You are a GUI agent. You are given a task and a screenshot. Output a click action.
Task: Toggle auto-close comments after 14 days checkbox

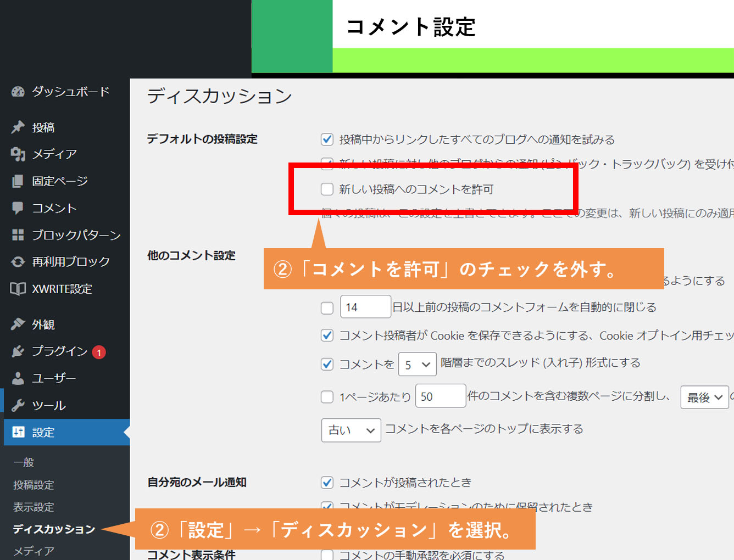pyautogui.click(x=327, y=308)
